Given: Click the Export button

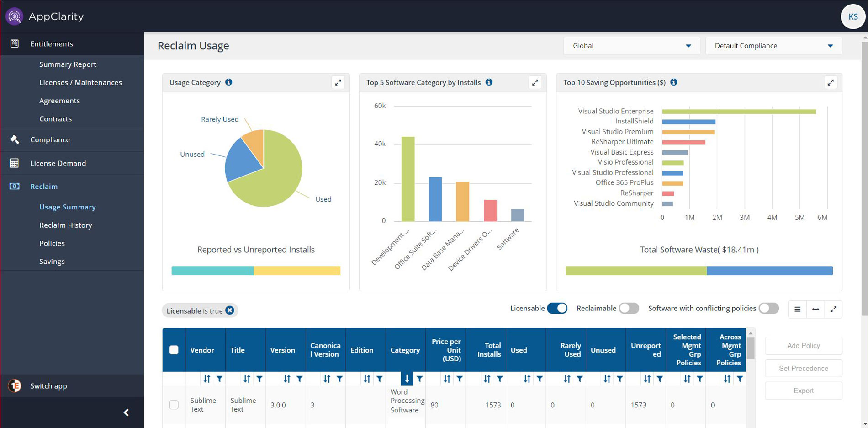Looking at the screenshot, I should (803, 391).
